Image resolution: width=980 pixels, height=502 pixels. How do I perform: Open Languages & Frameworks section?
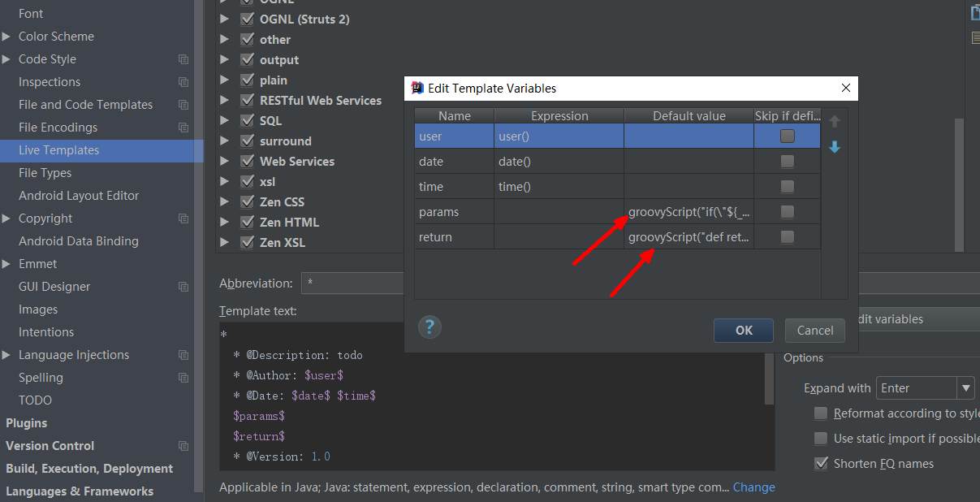[80, 491]
